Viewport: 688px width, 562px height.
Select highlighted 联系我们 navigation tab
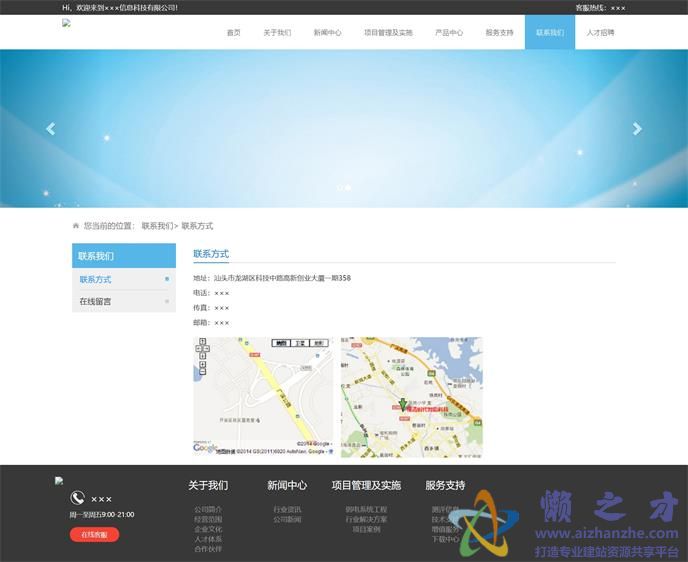(x=550, y=32)
